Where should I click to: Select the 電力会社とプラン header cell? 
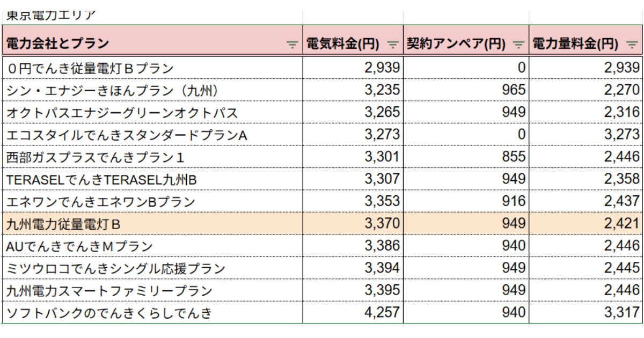152,44
